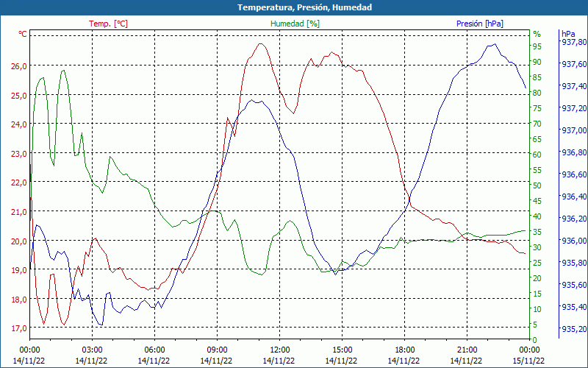Viewport: 588px width, 368px height.
Task: Click pressure axis value '935,80'
Action: click(574, 263)
